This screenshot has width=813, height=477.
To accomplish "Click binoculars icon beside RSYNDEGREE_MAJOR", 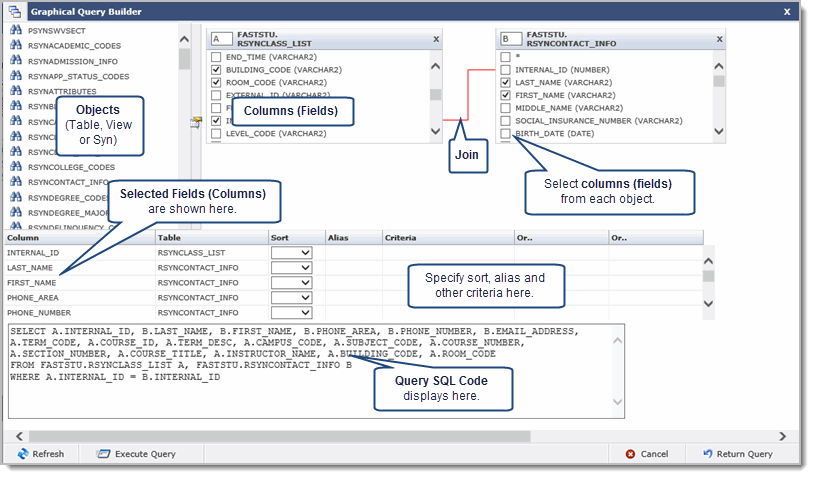I will click(16, 212).
